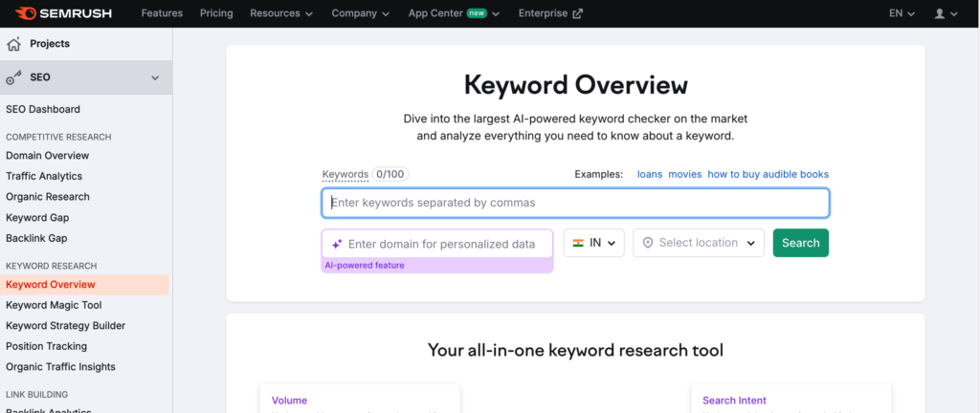Viewport: 980px width, 413px height.
Task: Click the 'movies' example keyword
Action: 685,174
